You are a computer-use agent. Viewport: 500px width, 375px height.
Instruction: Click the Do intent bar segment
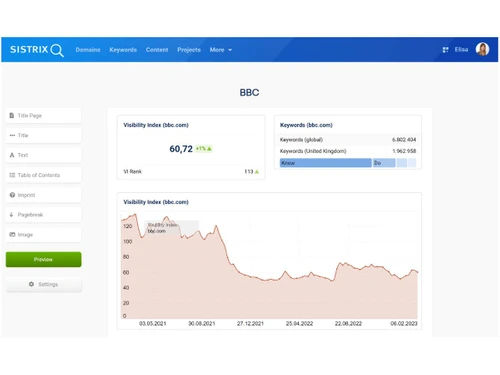[384, 163]
